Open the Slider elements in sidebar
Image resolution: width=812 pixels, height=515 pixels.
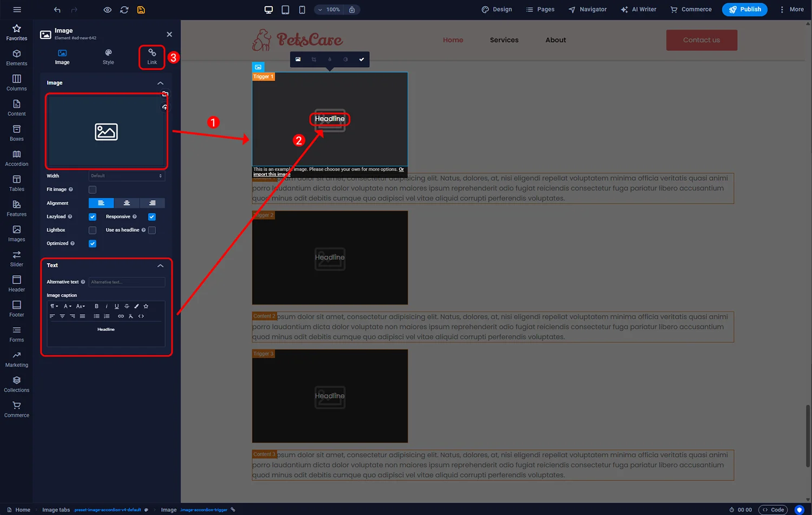tap(17, 258)
